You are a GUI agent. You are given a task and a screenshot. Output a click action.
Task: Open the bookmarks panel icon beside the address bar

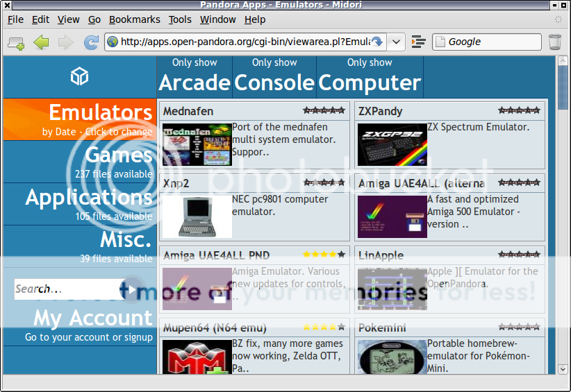click(x=418, y=42)
